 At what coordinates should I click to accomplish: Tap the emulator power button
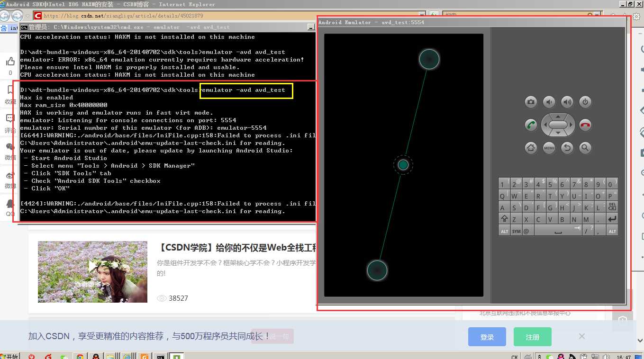(585, 102)
